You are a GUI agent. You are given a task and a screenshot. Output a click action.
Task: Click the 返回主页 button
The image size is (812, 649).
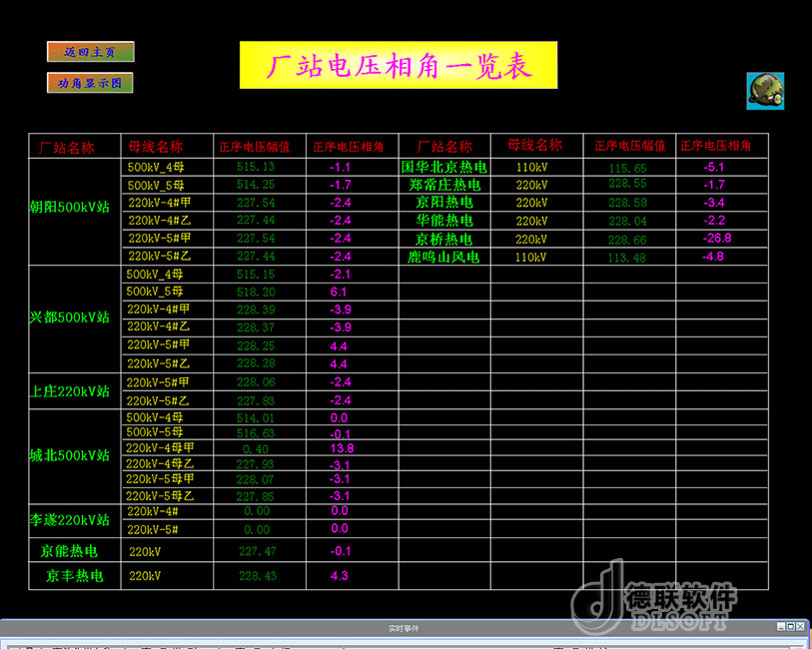tap(90, 51)
